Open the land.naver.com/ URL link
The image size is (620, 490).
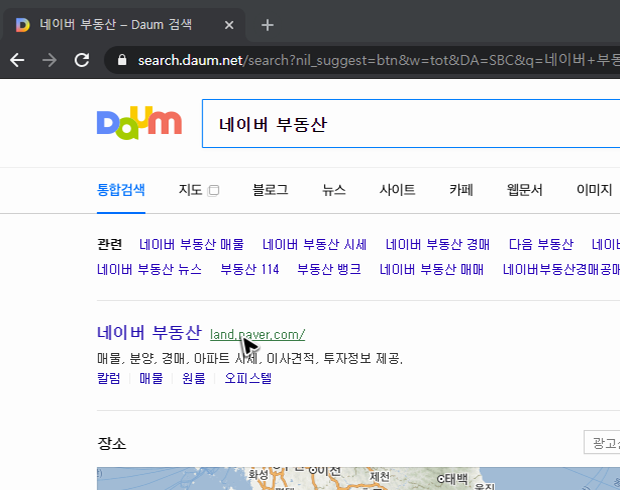[257, 335]
